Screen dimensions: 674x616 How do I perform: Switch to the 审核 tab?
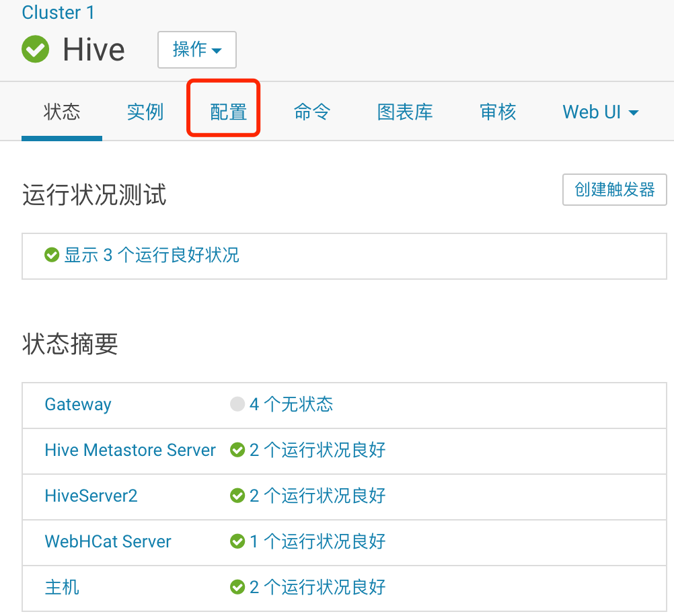coord(498,112)
